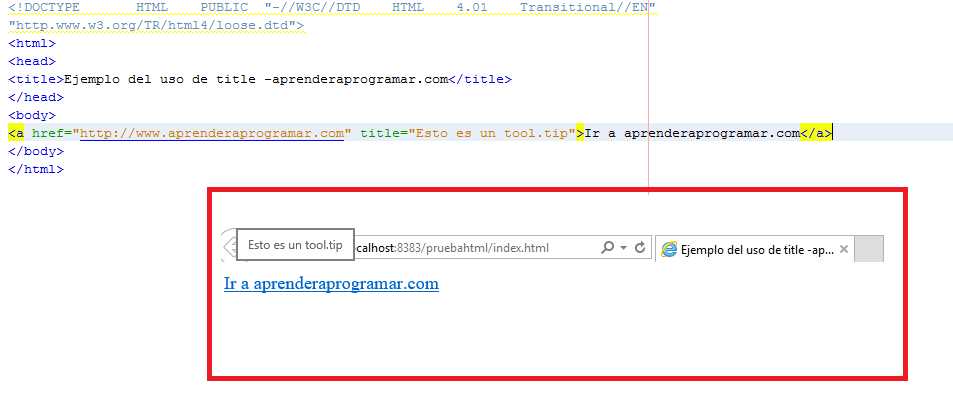
Task: Refresh the page with the reload icon
Action: tap(639, 247)
